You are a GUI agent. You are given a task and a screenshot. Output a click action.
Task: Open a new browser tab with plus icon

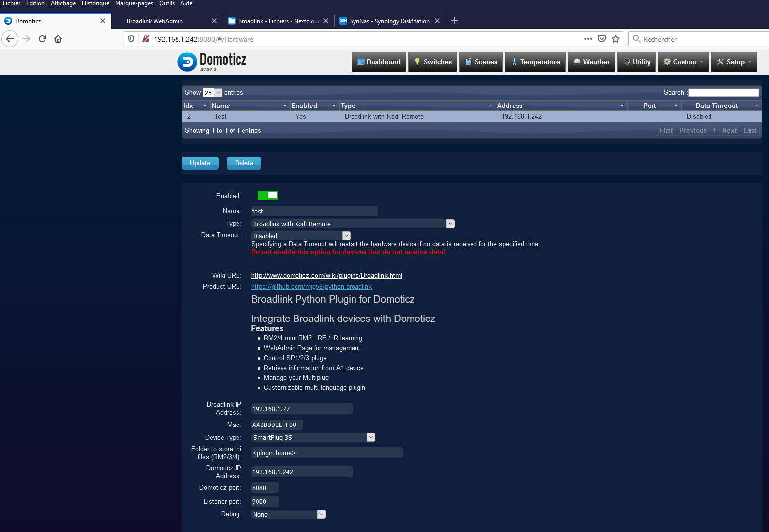click(454, 21)
